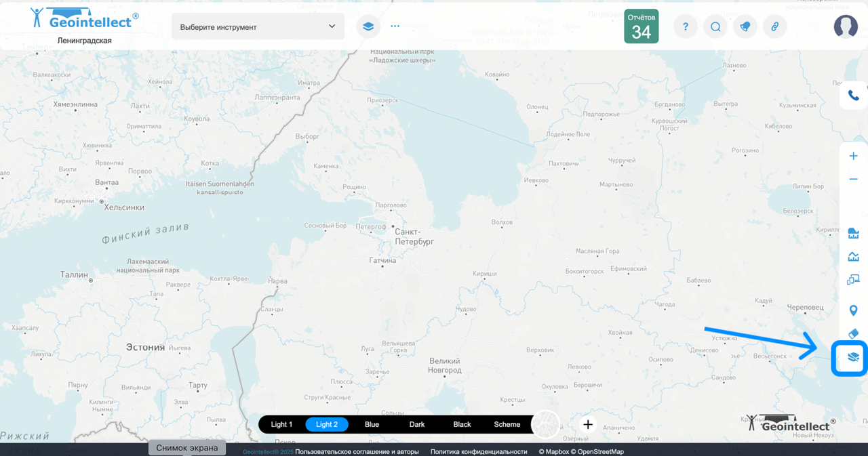Screen dimensions: 868x456
Task: Choose the Black map style tab
Action: coord(462,424)
